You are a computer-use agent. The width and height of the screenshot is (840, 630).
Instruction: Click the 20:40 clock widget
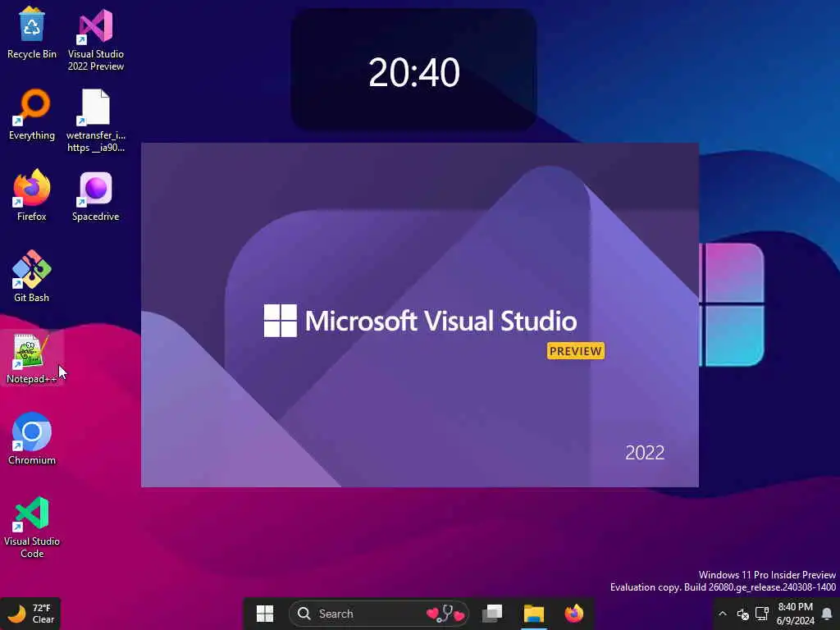tap(413, 70)
